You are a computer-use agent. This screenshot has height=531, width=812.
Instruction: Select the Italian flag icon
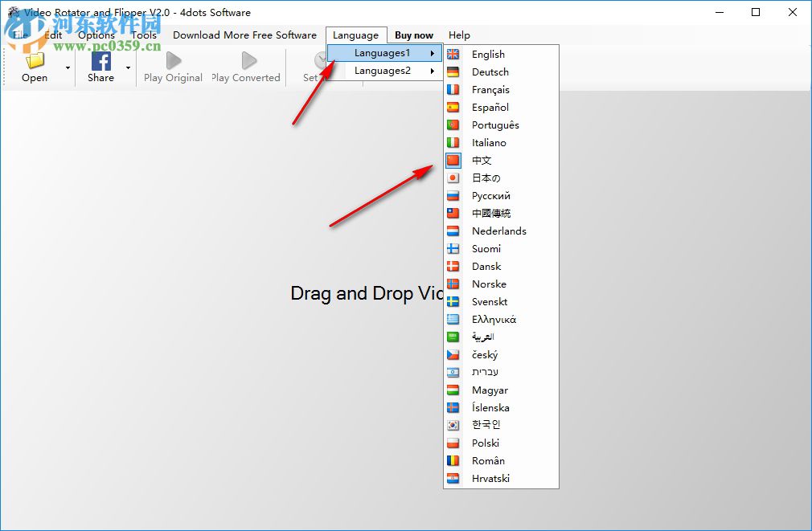453,142
